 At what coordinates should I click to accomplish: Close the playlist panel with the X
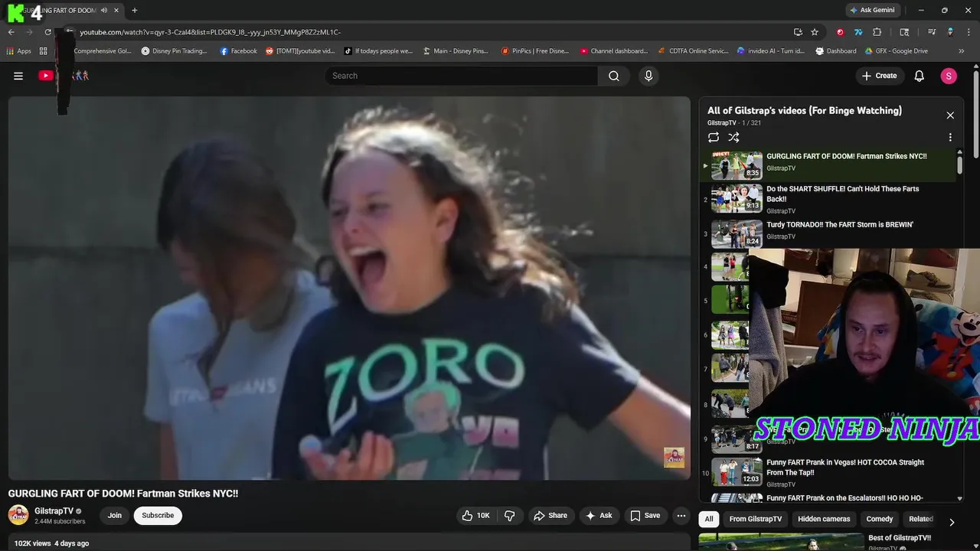pos(950,116)
